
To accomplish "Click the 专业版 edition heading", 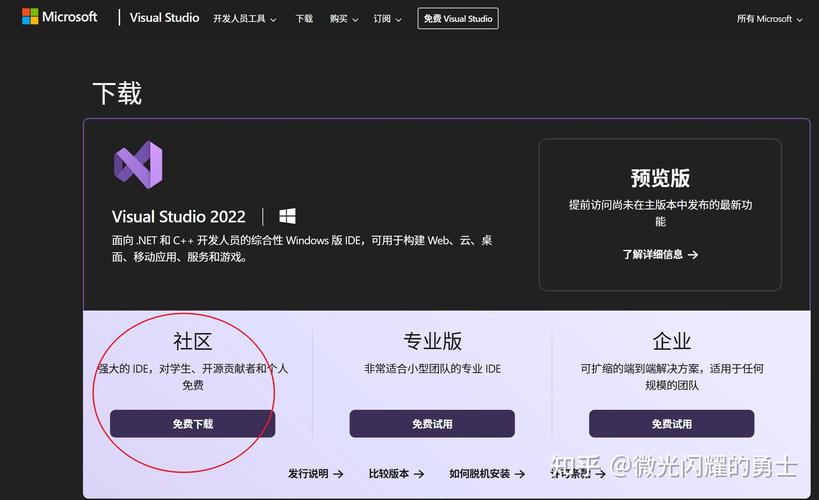I will [432, 341].
